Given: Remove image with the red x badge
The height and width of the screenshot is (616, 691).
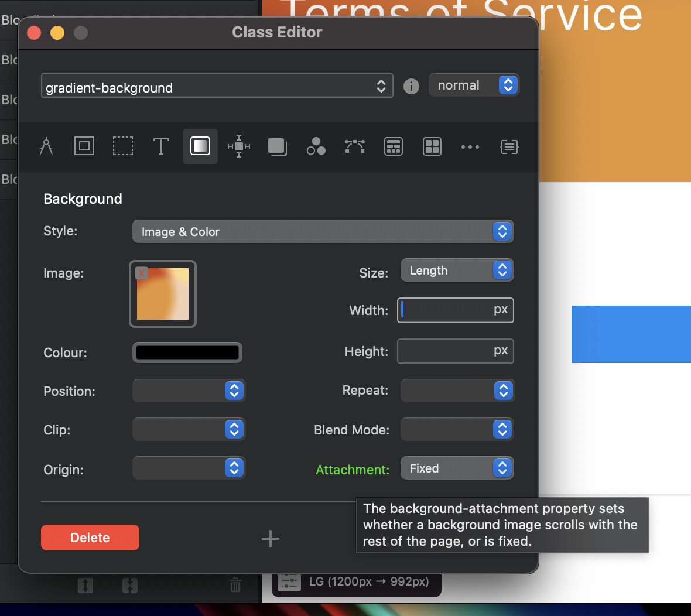Looking at the screenshot, I should (x=142, y=273).
